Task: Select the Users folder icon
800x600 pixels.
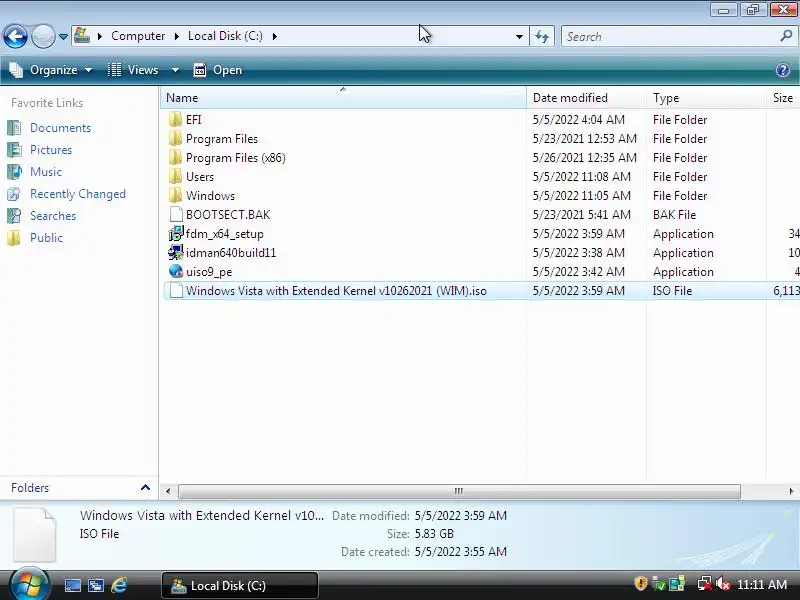Action: tap(175, 177)
